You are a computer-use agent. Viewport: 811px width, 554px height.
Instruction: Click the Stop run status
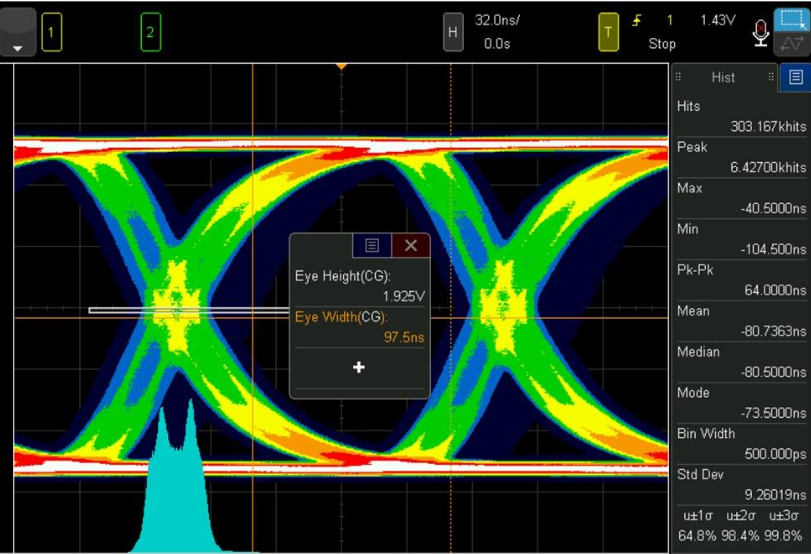pyautogui.click(x=662, y=44)
